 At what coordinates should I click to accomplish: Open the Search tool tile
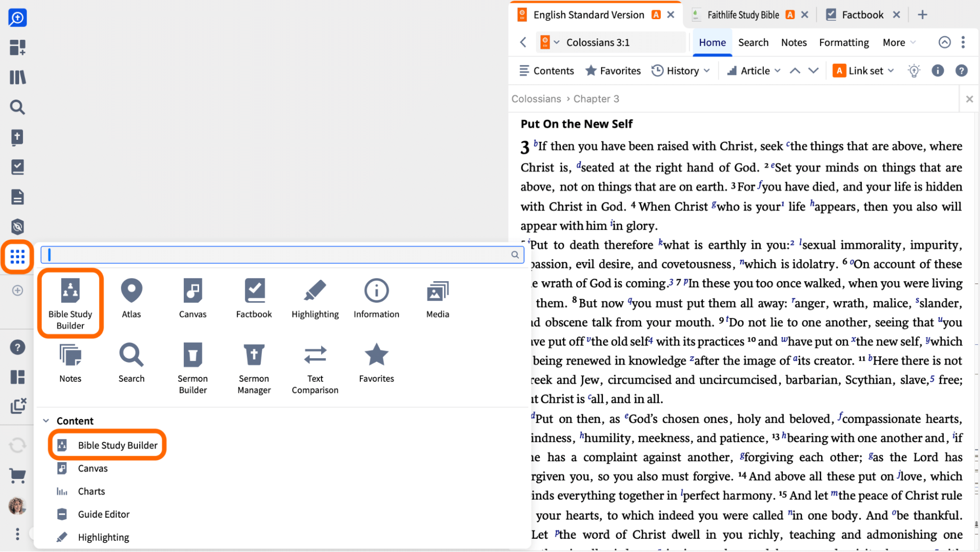[x=131, y=363]
